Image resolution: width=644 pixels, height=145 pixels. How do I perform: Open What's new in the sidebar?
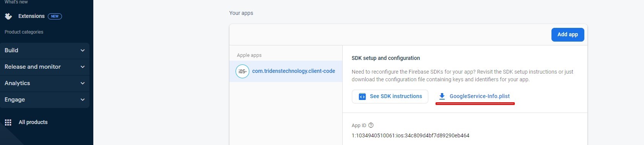(x=16, y=2)
